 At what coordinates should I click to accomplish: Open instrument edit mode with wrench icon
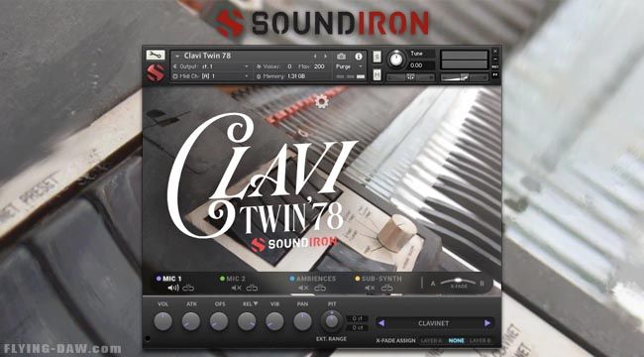(x=156, y=56)
